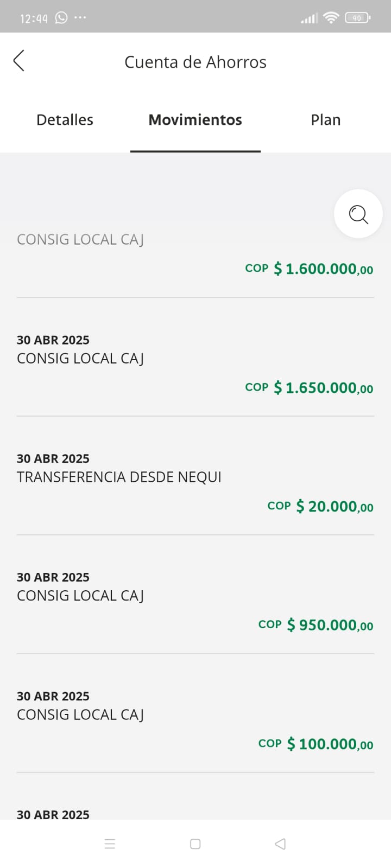Tap the three-dots notification overflow icon
The image size is (391, 868).
coord(80,17)
